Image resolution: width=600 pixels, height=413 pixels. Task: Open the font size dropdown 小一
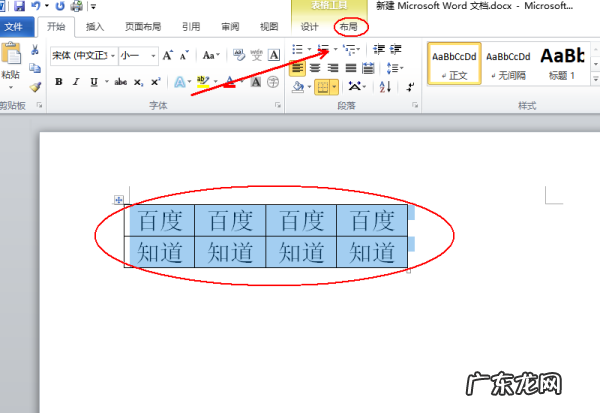click(x=153, y=56)
